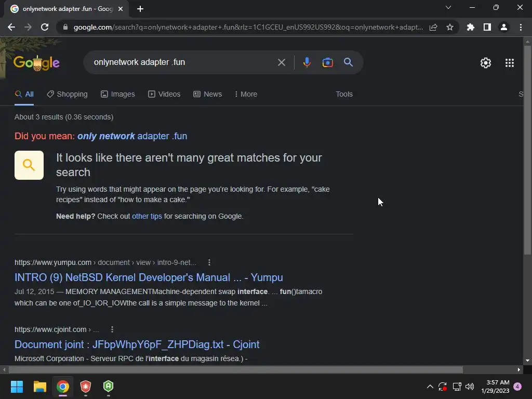Click the browser address bar URL
The height and width of the screenshot is (399, 532).
[248, 27]
